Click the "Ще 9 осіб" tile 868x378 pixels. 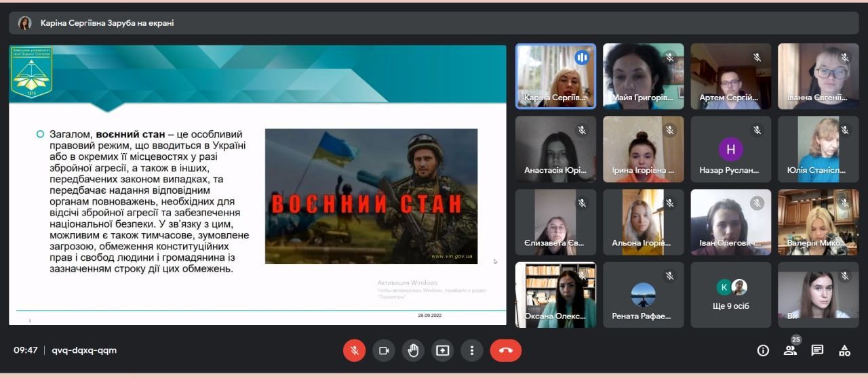(x=730, y=295)
